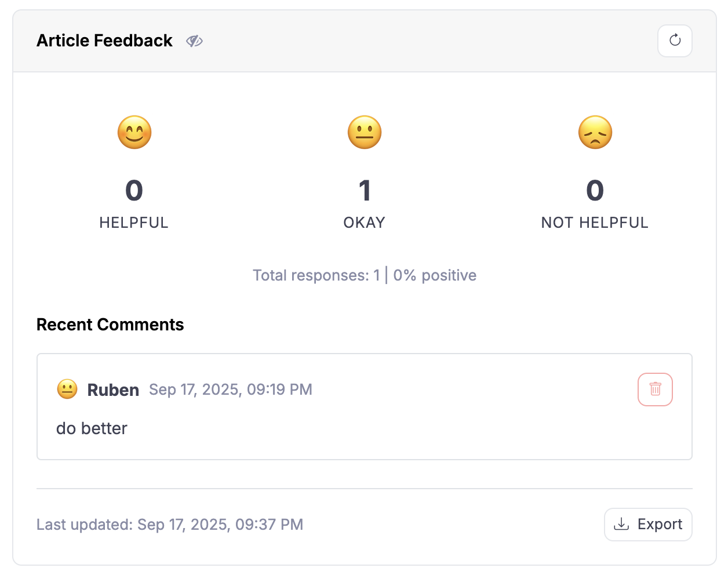728x575 pixels.
Task: Click the Total responses summary text
Action: coord(365,275)
